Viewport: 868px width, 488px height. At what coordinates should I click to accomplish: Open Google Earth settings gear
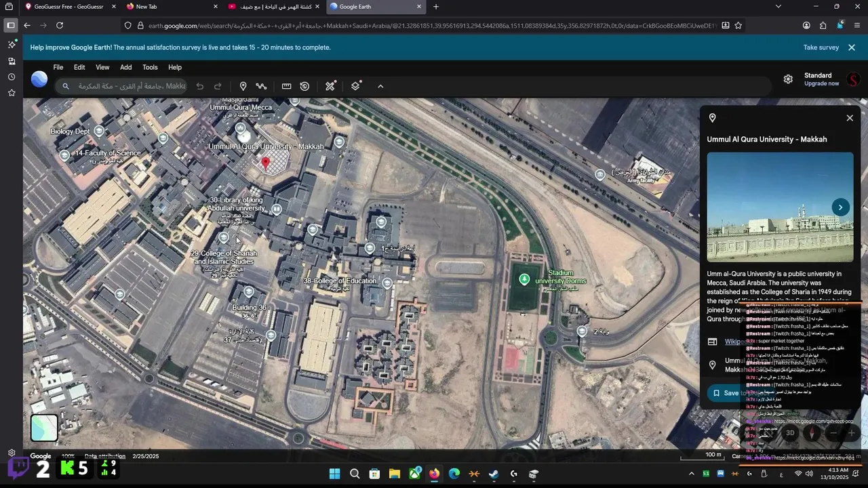click(788, 79)
